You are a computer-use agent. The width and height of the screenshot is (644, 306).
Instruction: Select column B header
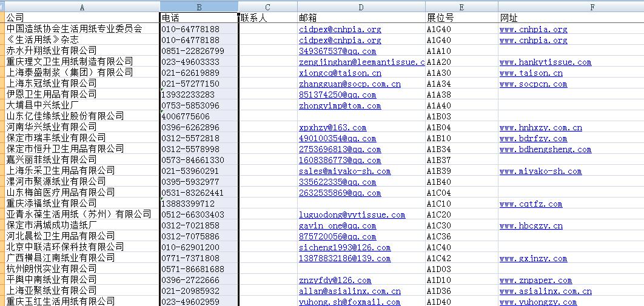point(199,7)
